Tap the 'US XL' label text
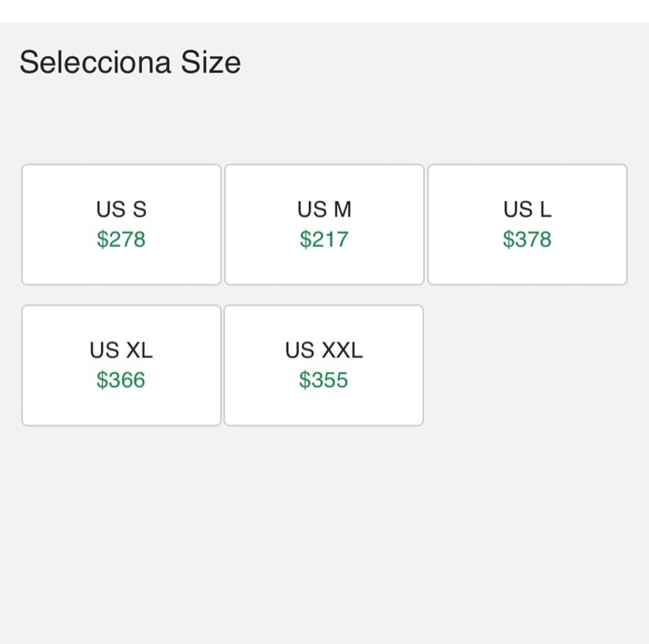The image size is (649, 644). click(x=121, y=350)
